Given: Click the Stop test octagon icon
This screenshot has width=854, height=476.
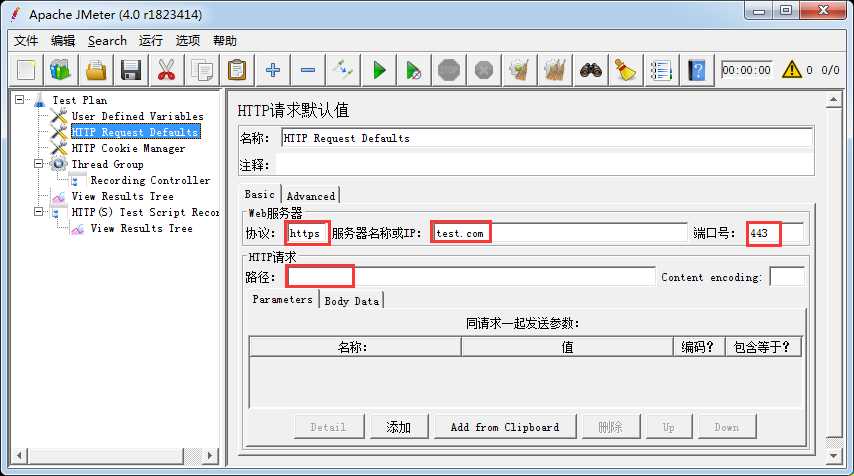Looking at the screenshot, I should (x=449, y=70).
